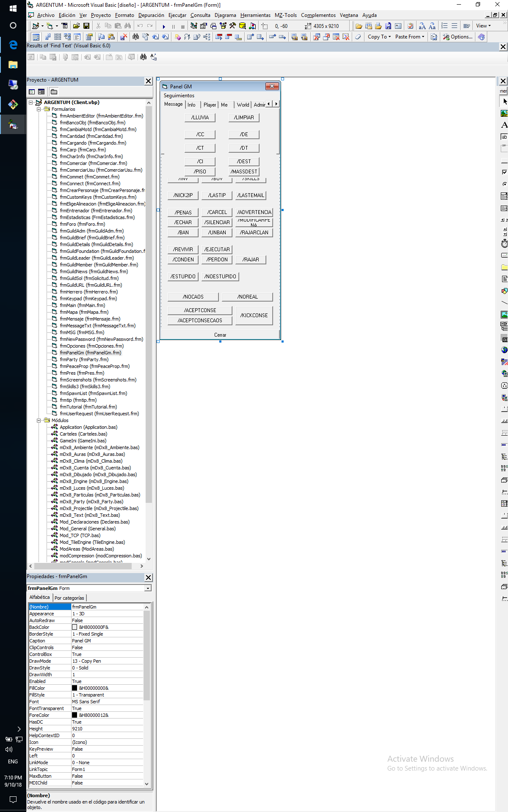Switch to the Por categorías properties tab
508x812 pixels.
coord(69,598)
